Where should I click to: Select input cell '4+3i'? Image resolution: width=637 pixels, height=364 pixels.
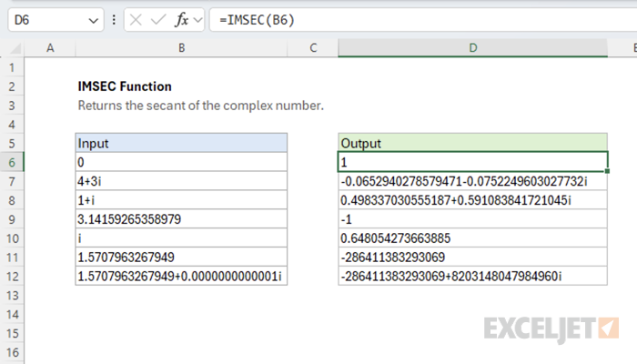pyautogui.click(x=181, y=181)
